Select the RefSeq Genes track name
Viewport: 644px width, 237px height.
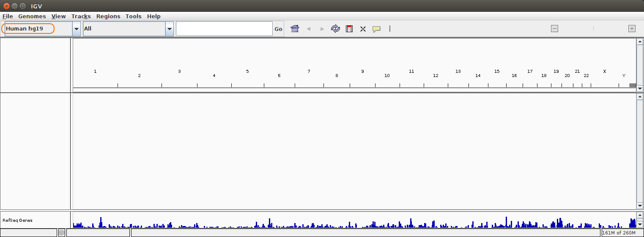click(17, 220)
